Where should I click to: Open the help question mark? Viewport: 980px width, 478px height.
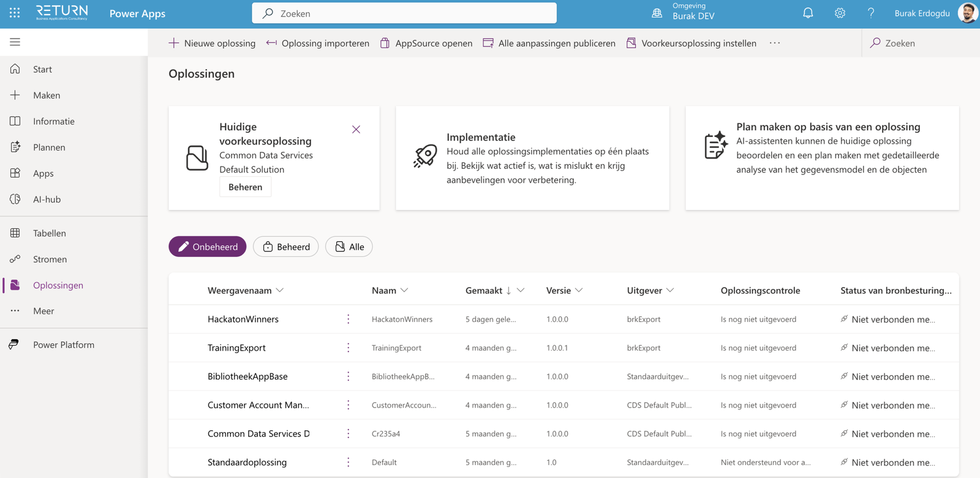[x=870, y=13]
